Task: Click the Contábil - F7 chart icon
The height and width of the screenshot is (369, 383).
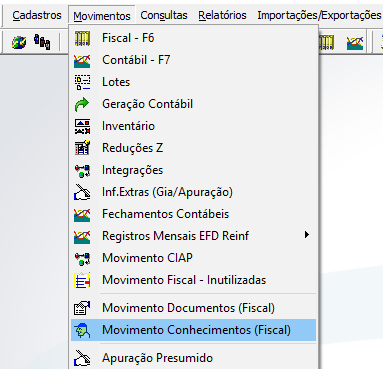Action: click(x=82, y=60)
